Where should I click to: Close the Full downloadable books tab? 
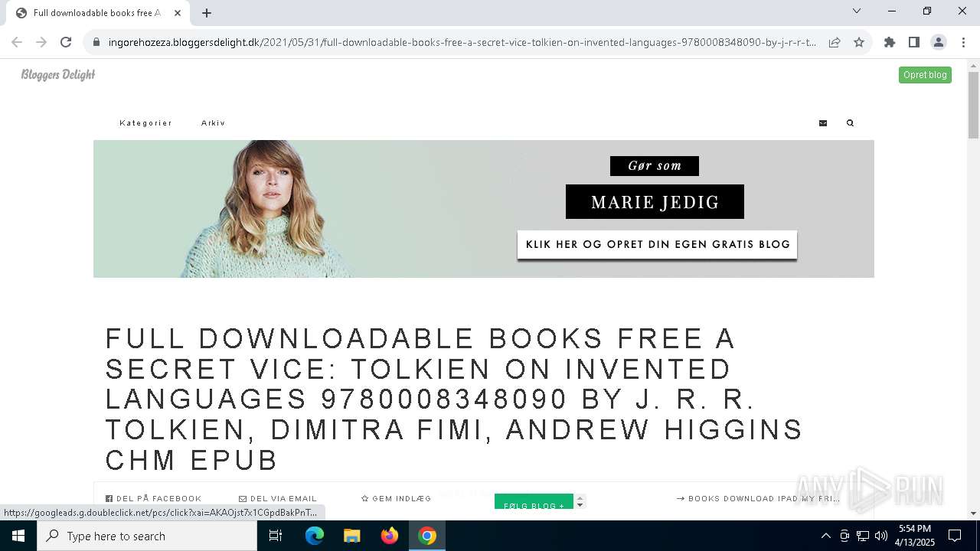tap(178, 13)
